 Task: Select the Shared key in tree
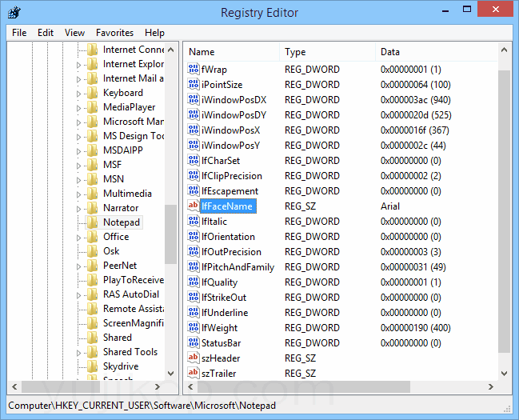118,338
